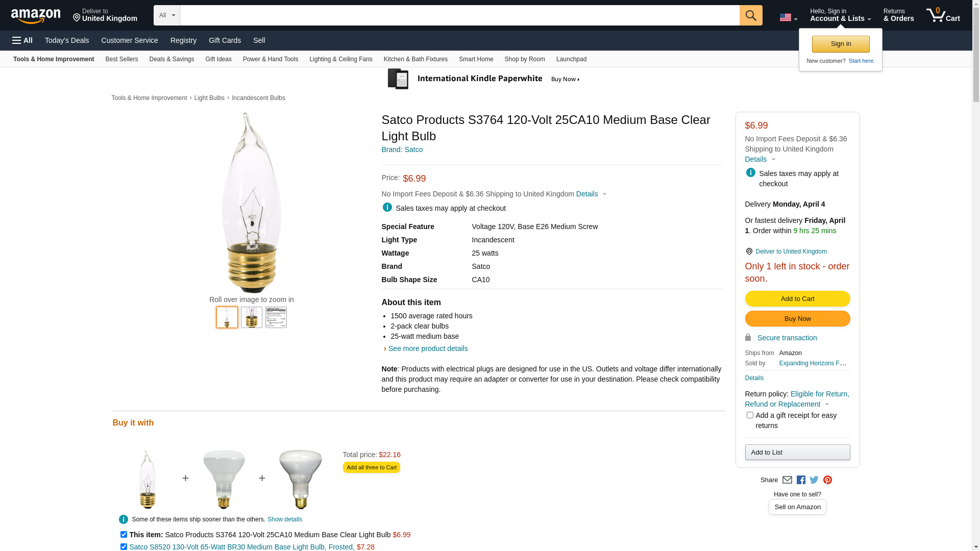Image resolution: width=980 pixels, height=551 pixels.
Task: Share product via email icon
Action: click(787, 480)
